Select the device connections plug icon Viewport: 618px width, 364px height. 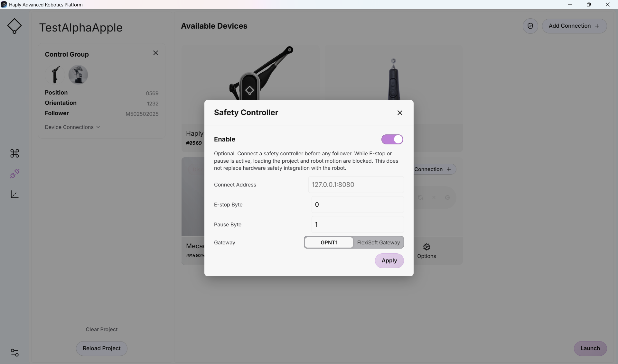click(15, 174)
